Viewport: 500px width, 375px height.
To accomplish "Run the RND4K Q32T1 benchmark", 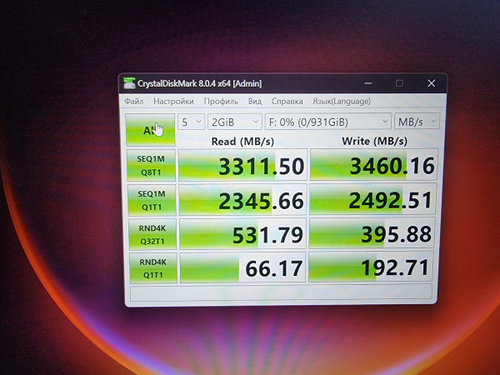I will click(x=152, y=234).
